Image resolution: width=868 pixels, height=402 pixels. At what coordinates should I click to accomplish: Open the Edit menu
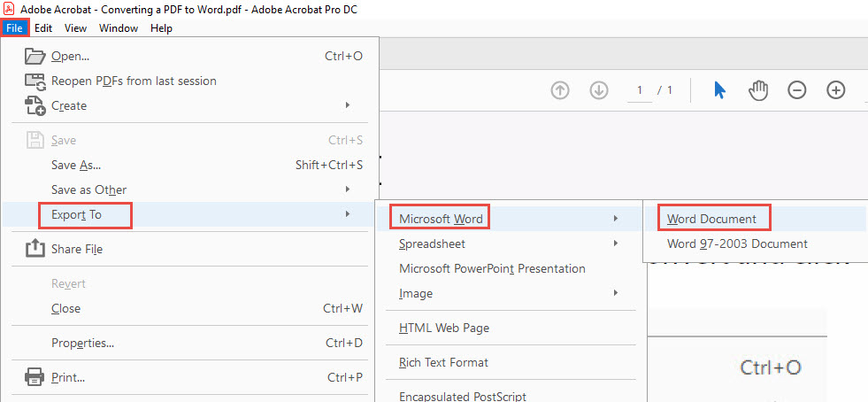[43, 28]
